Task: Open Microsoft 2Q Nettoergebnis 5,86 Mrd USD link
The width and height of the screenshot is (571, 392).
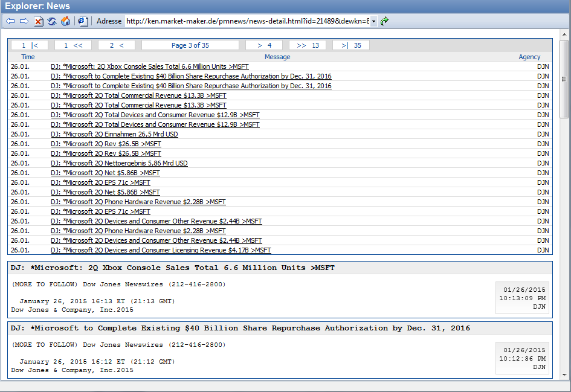Action: point(119,163)
